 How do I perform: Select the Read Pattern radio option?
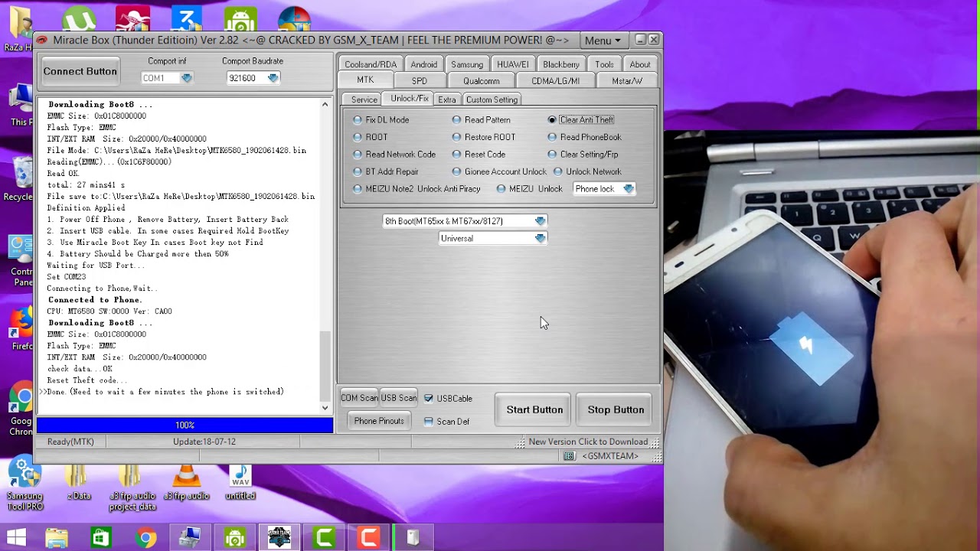457,120
